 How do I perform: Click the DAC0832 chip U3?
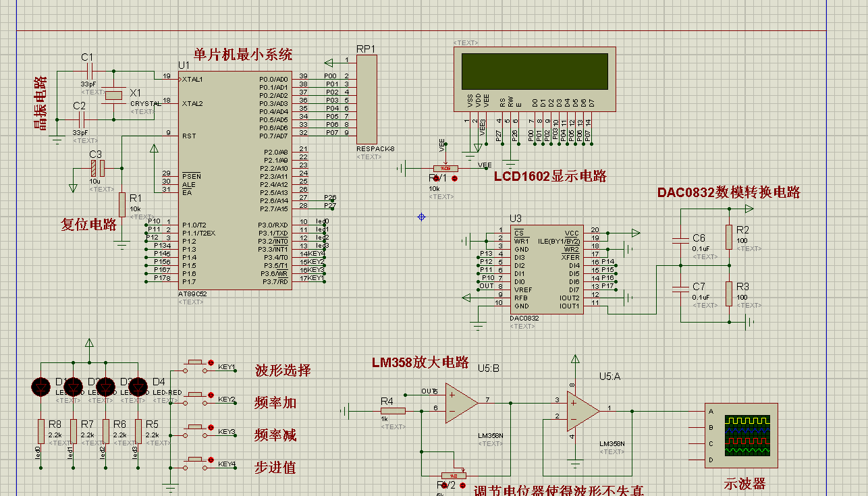click(547, 269)
